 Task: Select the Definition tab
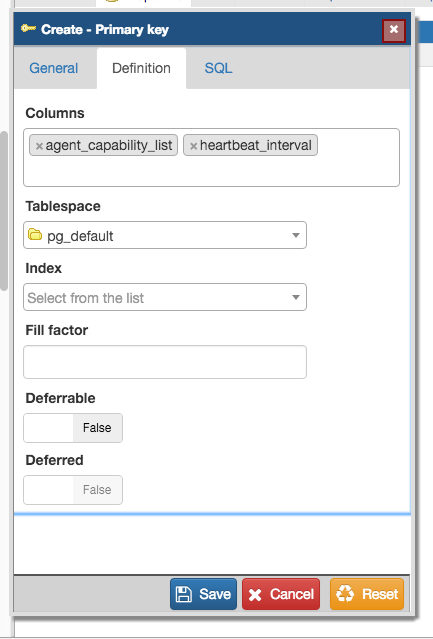[x=141, y=68]
